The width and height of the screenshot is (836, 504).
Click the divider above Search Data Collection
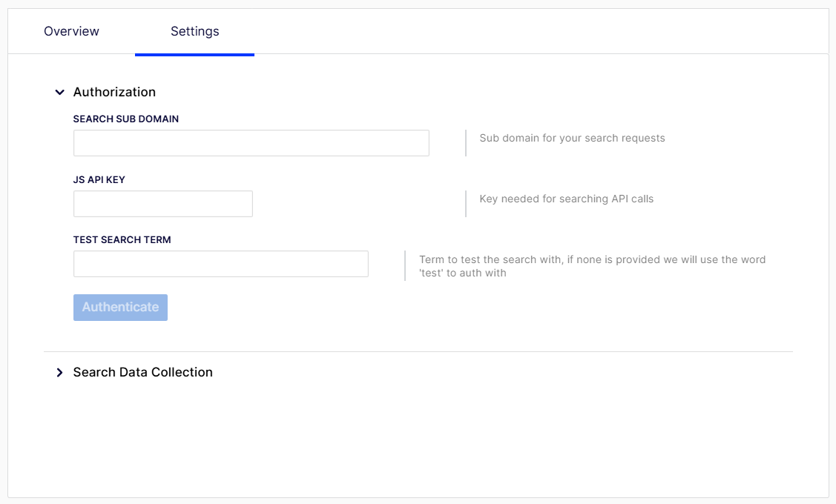pos(418,351)
